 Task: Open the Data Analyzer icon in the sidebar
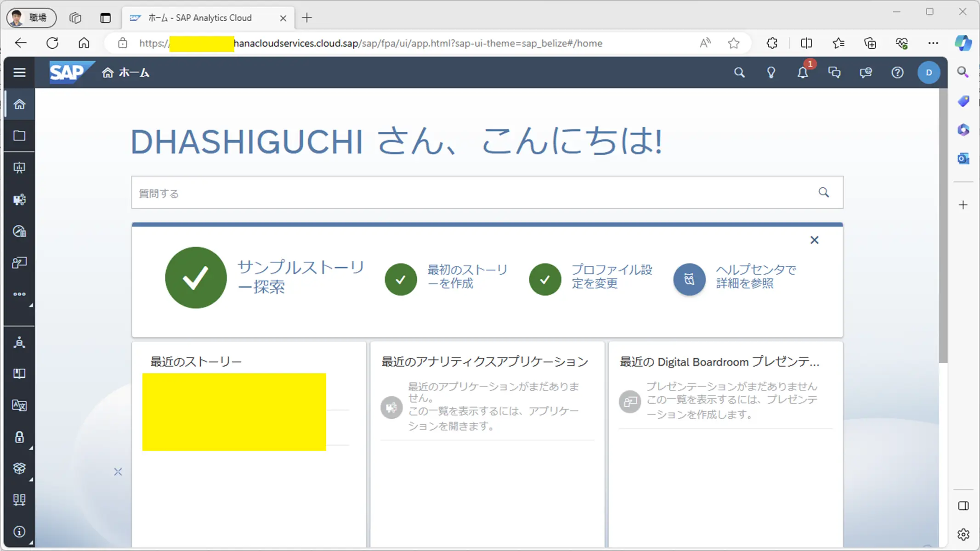pos(19,231)
